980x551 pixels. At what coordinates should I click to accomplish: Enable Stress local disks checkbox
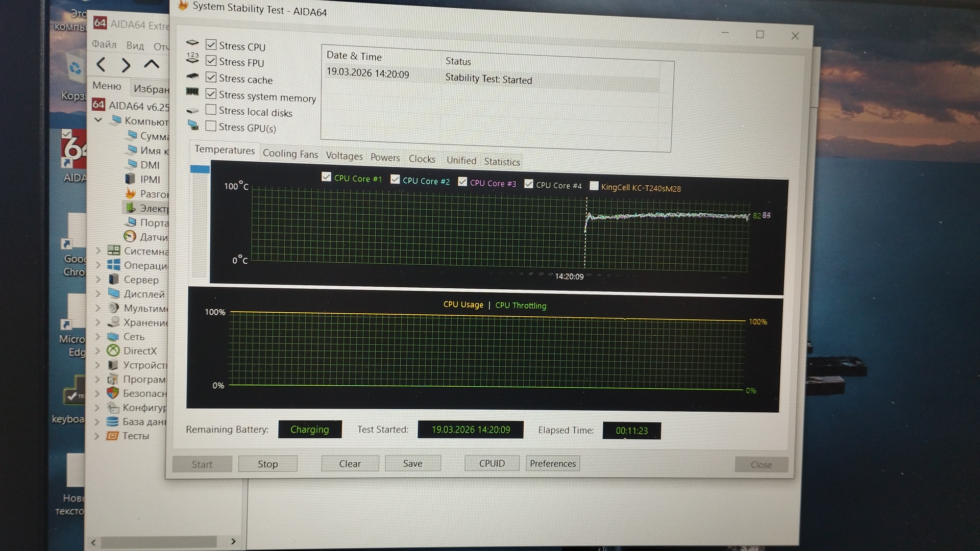click(x=211, y=110)
